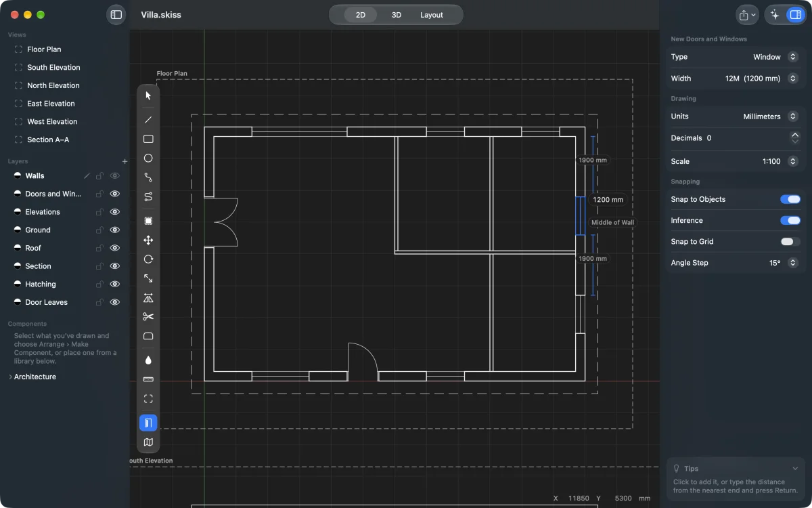
Task: Click the highlighted Doors and Windows tool
Action: tap(148, 423)
